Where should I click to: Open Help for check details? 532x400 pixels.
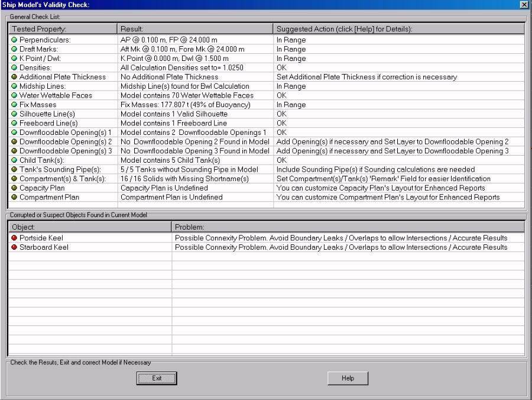[x=348, y=378]
